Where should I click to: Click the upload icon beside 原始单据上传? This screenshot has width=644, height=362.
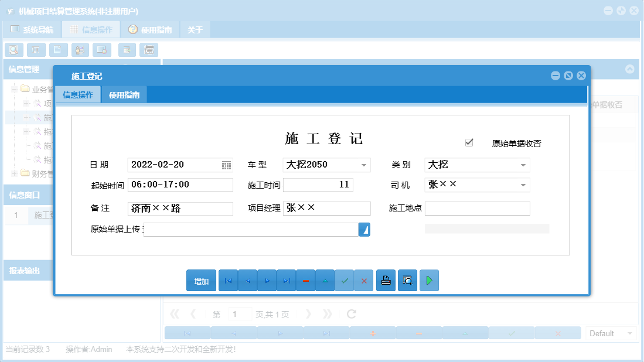click(364, 229)
